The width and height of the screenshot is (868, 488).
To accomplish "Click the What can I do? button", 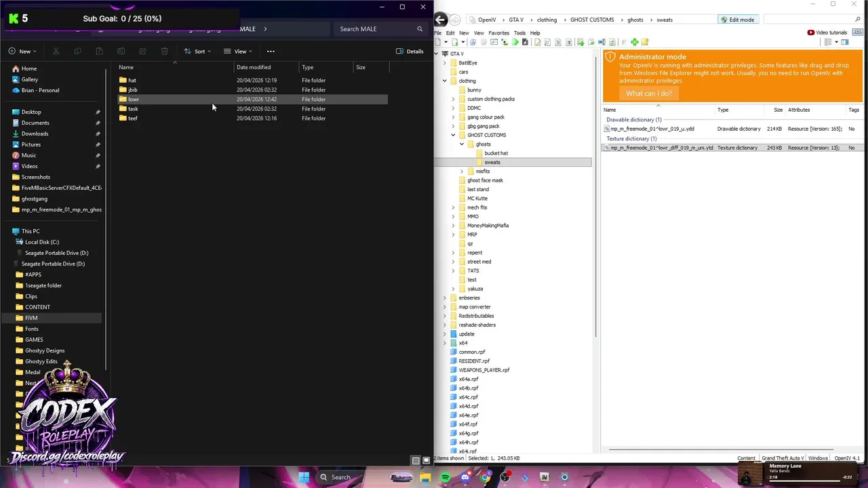I will pyautogui.click(x=649, y=94).
